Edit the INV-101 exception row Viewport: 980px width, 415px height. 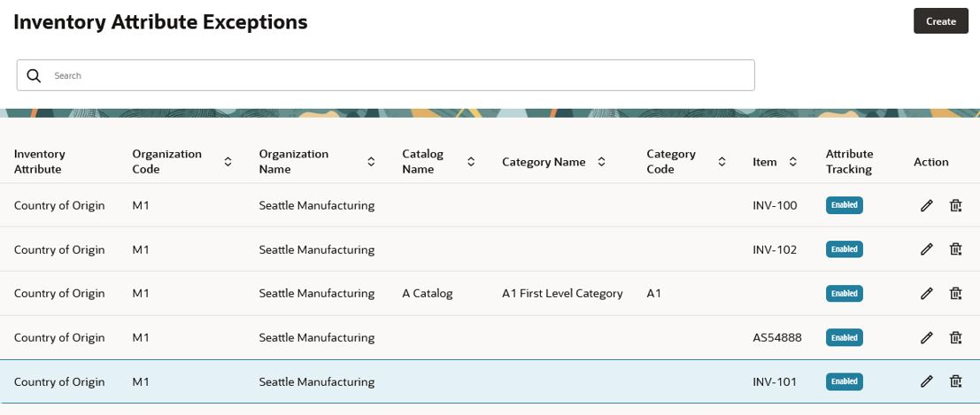[x=926, y=381]
